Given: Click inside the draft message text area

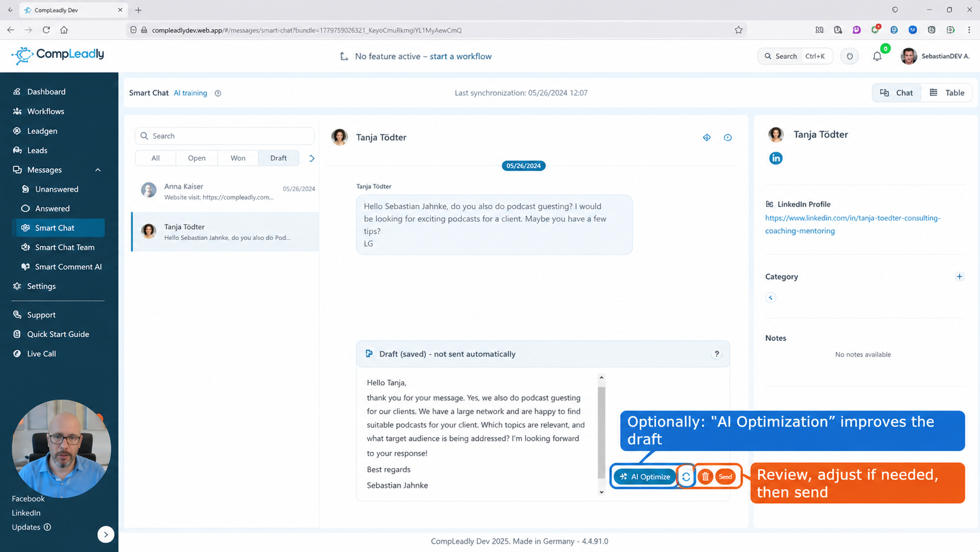Looking at the screenshot, I should 477,434.
